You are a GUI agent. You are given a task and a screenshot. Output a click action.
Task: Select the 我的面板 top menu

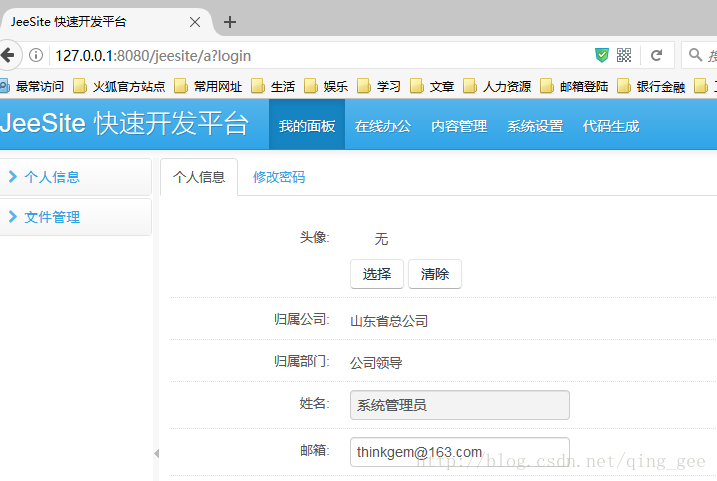(307, 126)
